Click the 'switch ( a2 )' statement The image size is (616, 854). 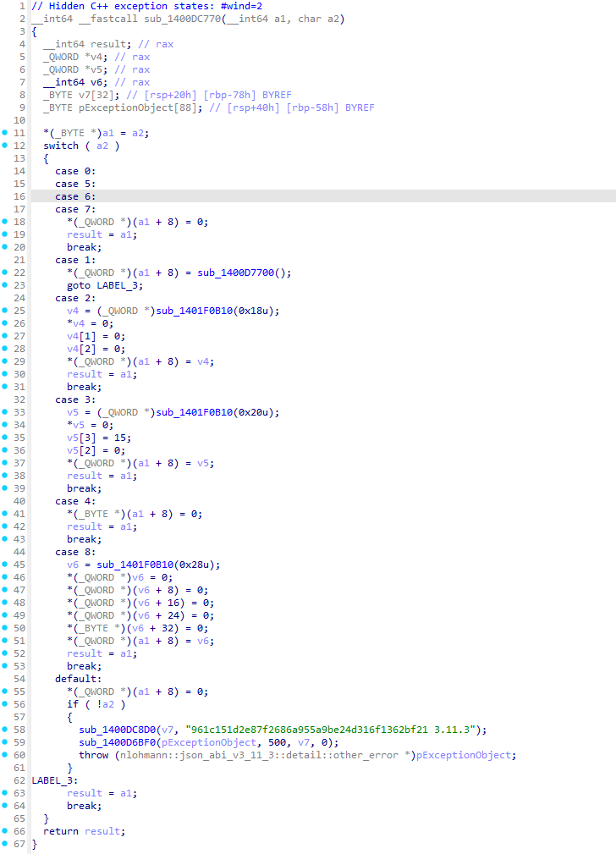81,146
